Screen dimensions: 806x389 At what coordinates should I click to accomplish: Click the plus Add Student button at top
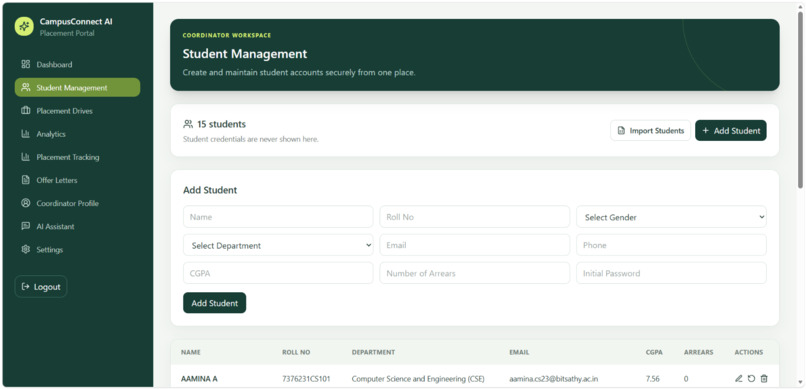[731, 131]
